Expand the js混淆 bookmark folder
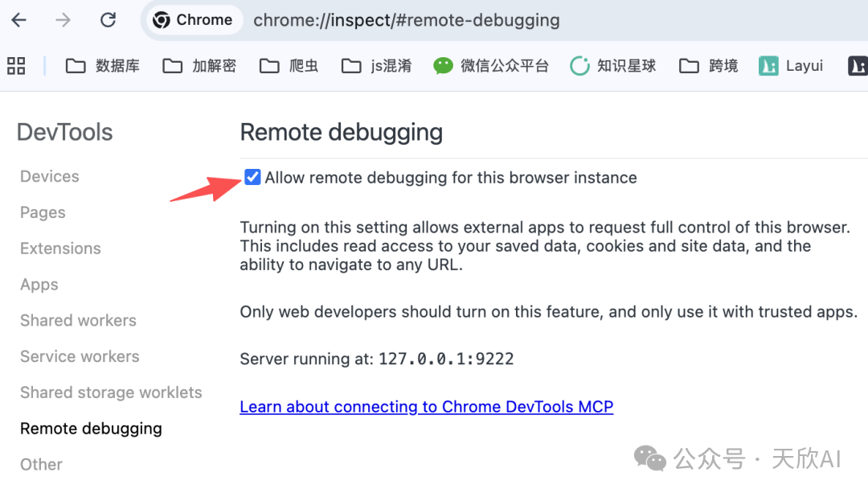The width and height of the screenshot is (868, 493). pos(376,66)
